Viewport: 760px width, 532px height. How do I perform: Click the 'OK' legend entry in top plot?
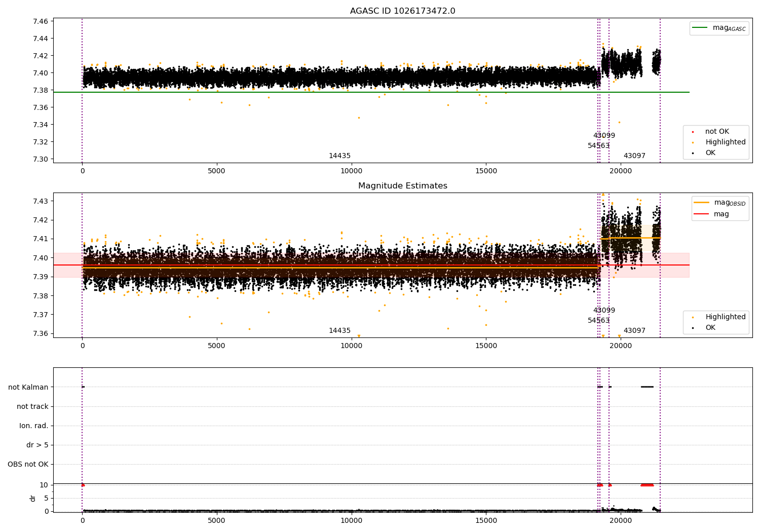coord(710,153)
